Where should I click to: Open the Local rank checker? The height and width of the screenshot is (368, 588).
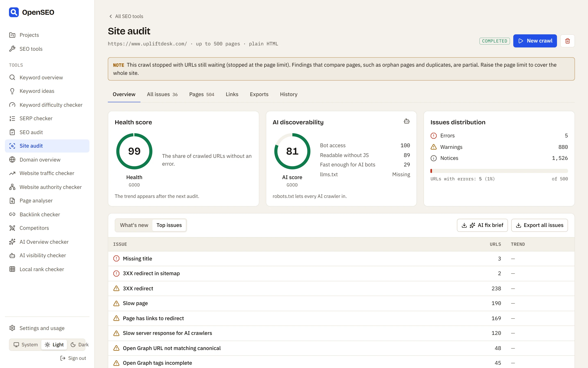click(47, 269)
